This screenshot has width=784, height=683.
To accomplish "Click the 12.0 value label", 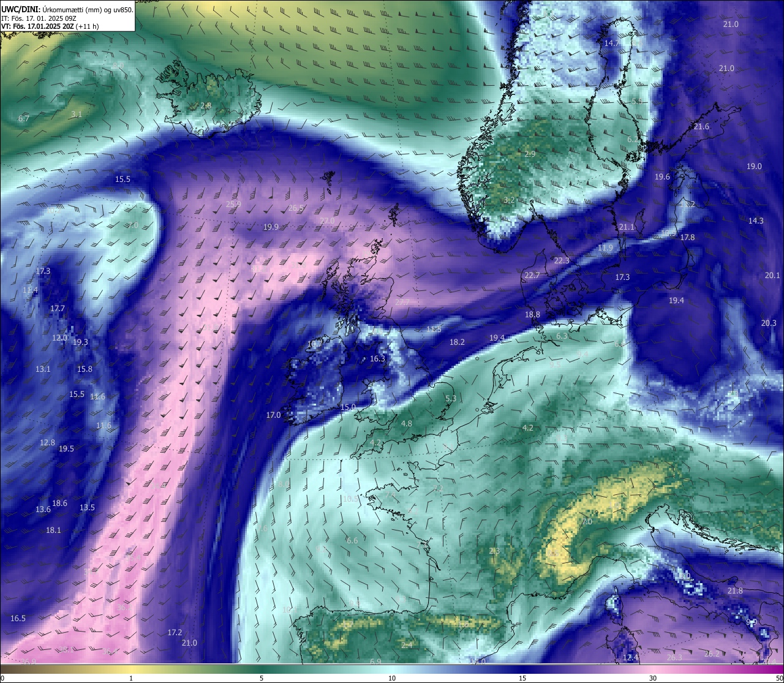I will pyautogui.click(x=60, y=338).
